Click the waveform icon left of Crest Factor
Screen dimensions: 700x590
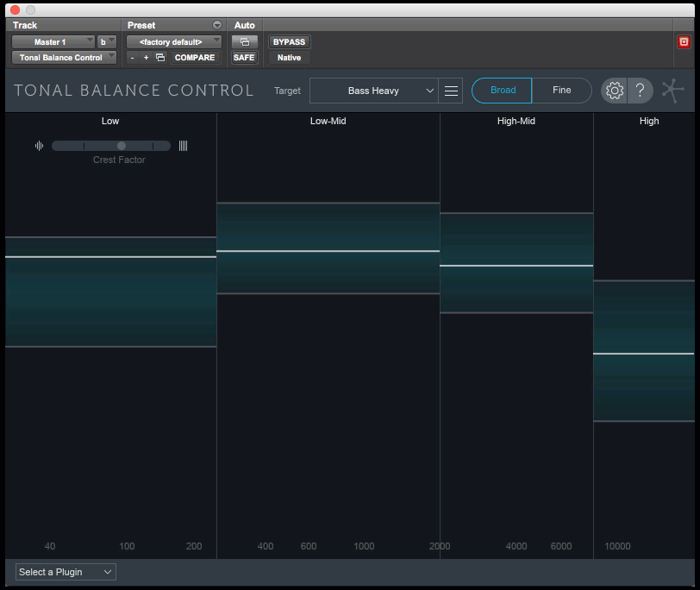[40, 146]
